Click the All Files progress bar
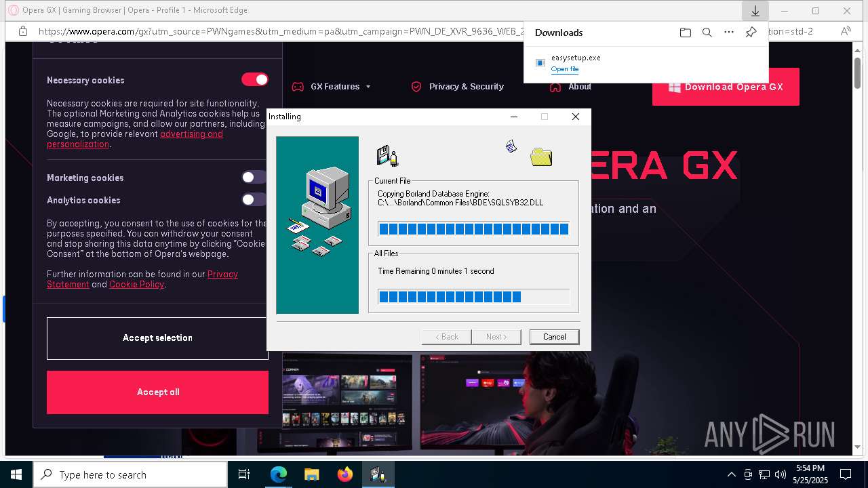The image size is (868, 488). point(473,297)
